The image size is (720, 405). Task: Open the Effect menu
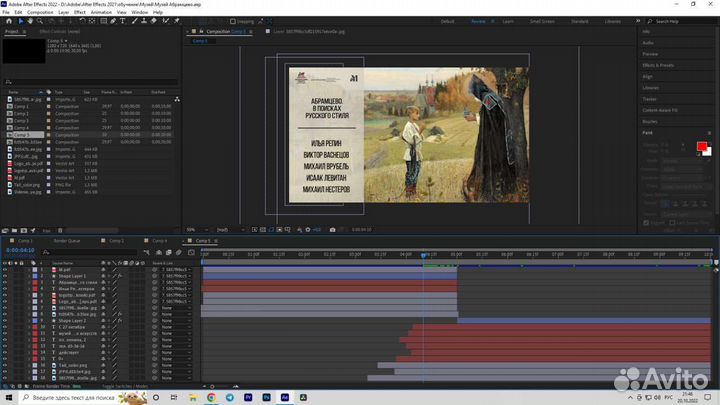pos(79,12)
